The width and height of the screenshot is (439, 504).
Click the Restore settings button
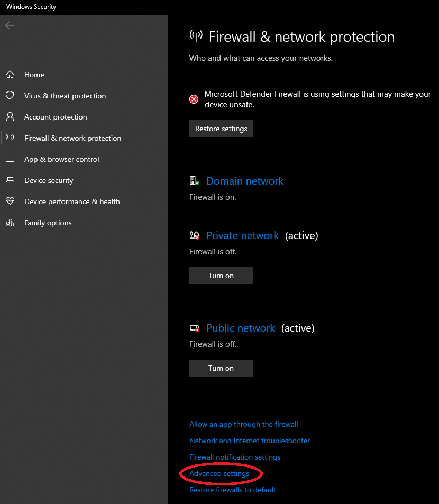(x=221, y=129)
